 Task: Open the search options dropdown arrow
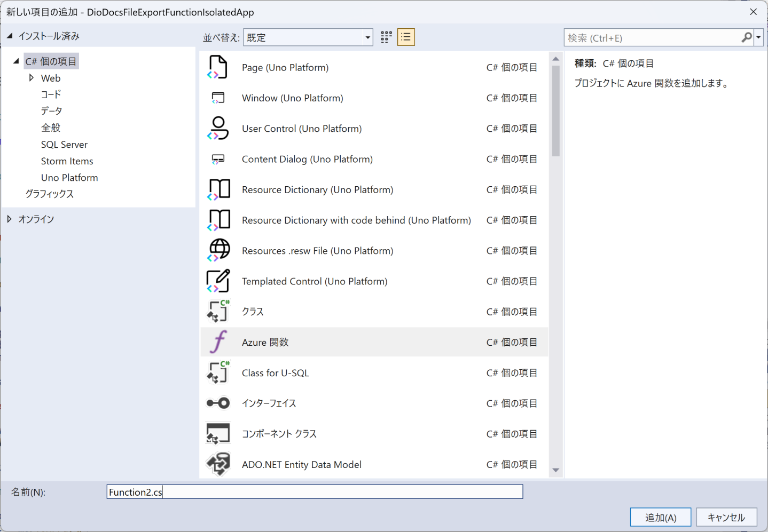(x=758, y=37)
